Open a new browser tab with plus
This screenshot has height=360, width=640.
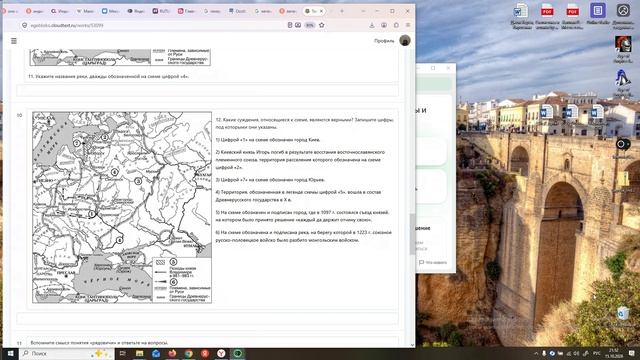[342, 11]
